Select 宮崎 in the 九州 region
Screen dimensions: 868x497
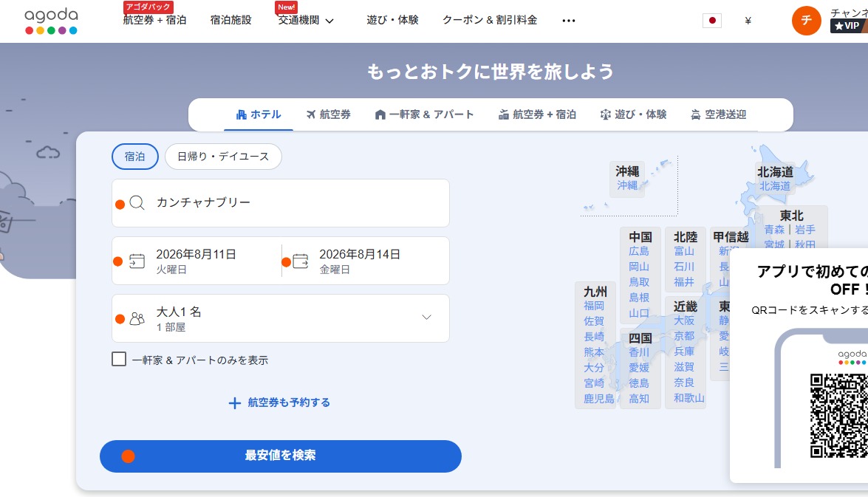(x=594, y=383)
